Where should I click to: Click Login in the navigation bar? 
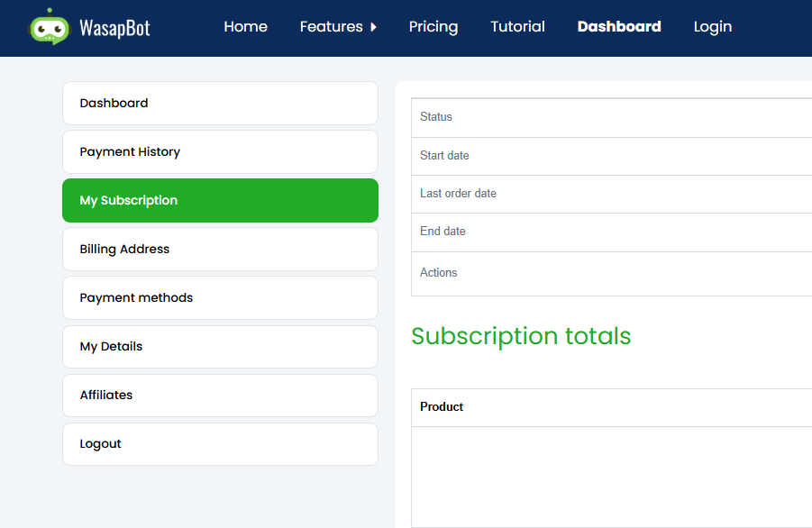(712, 27)
